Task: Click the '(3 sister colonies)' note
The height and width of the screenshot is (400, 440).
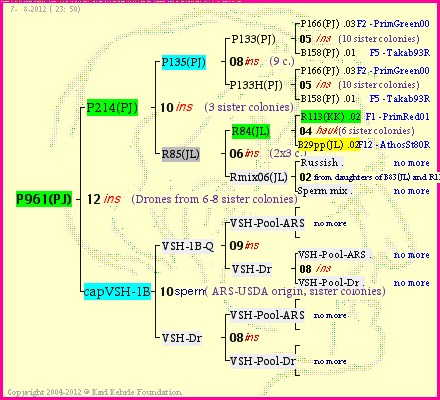Action: pos(249,107)
